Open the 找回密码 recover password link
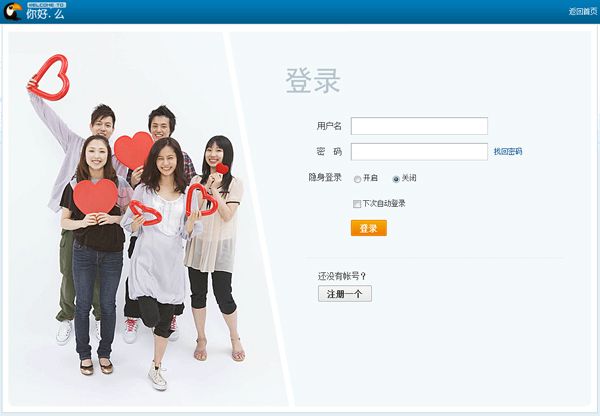Viewport: 600px width, 416px height. click(508, 152)
